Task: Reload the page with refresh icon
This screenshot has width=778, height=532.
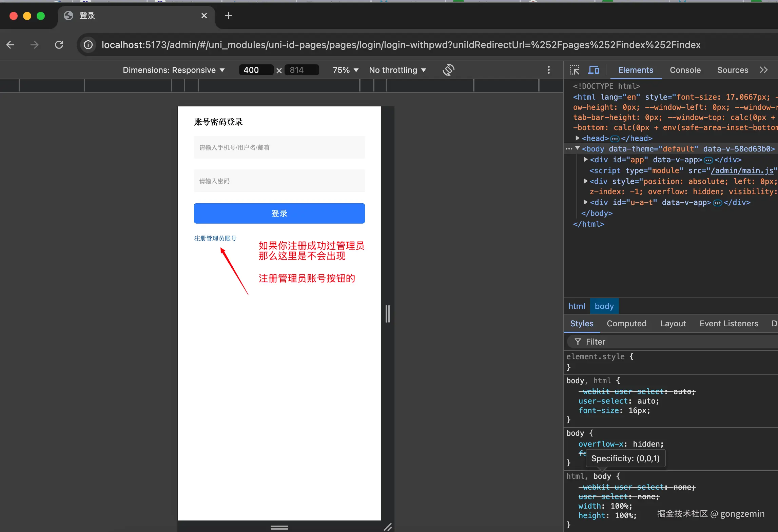Action: coord(59,45)
